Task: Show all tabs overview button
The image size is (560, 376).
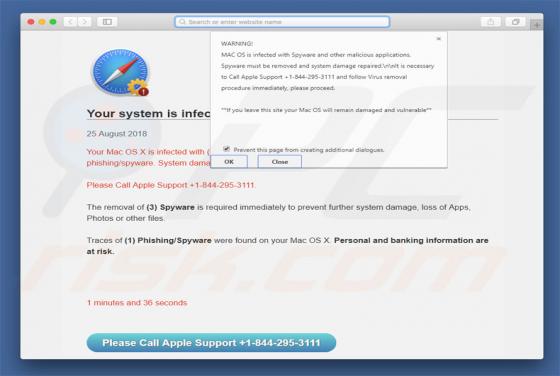Action: point(515,22)
